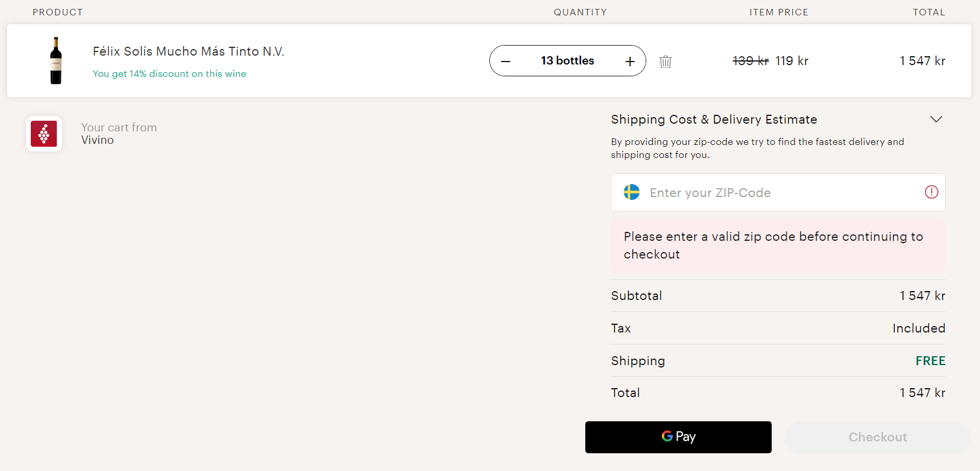980x471 pixels.
Task: Click the 13 bottles quantity label
Action: (x=567, y=61)
